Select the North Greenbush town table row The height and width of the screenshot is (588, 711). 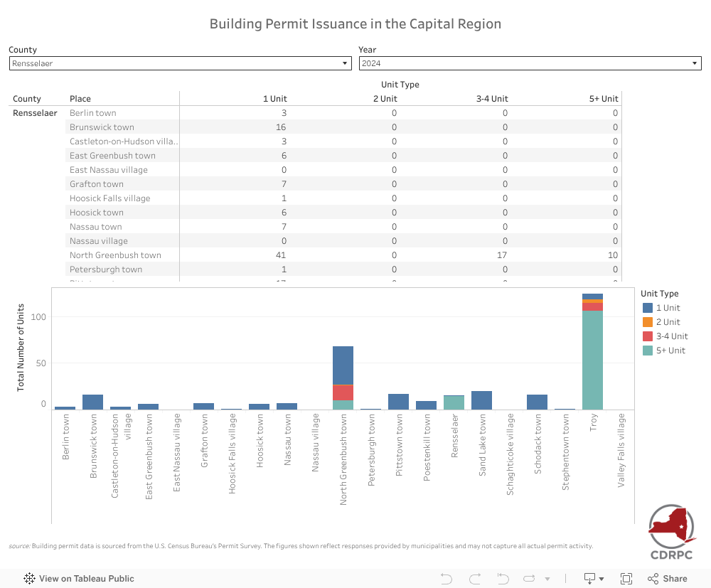[115, 255]
